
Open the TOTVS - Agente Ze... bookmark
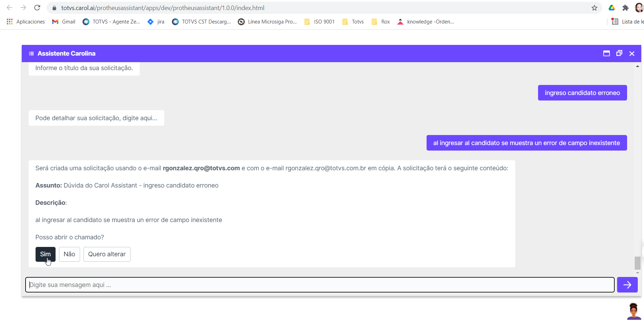point(111,22)
